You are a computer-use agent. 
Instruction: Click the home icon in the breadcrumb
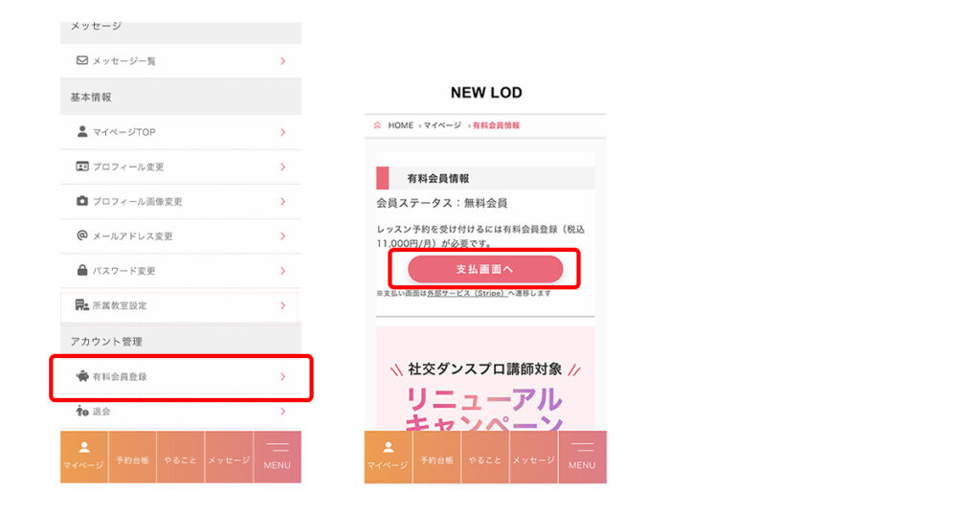point(377,125)
